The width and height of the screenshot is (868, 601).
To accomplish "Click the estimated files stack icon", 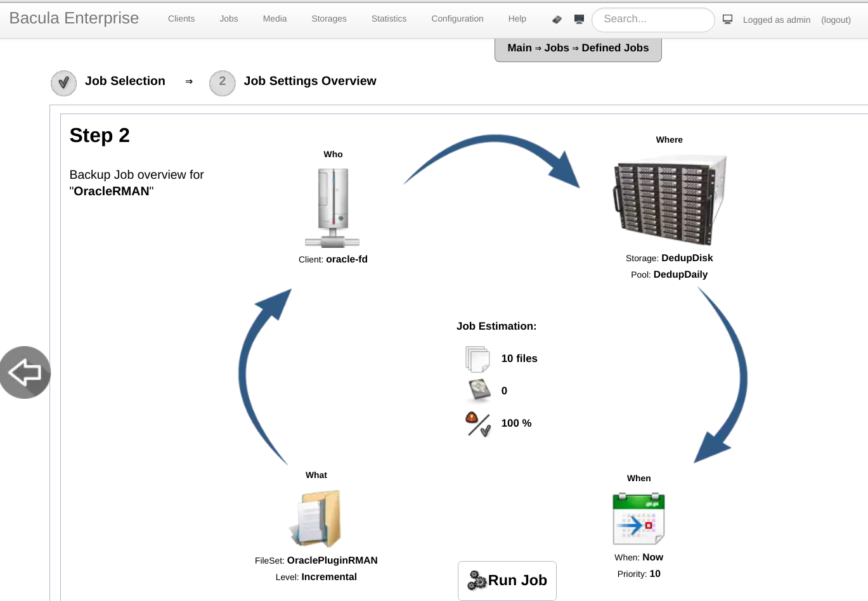I will coord(478,359).
